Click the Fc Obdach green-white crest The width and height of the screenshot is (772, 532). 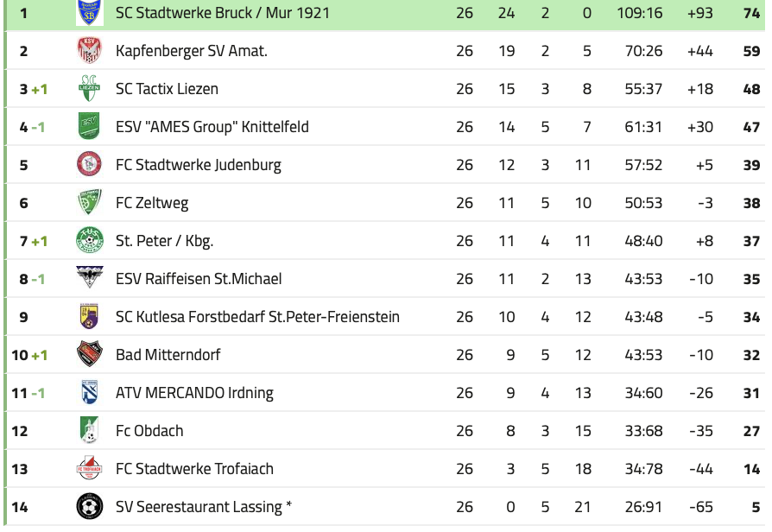coord(90,430)
